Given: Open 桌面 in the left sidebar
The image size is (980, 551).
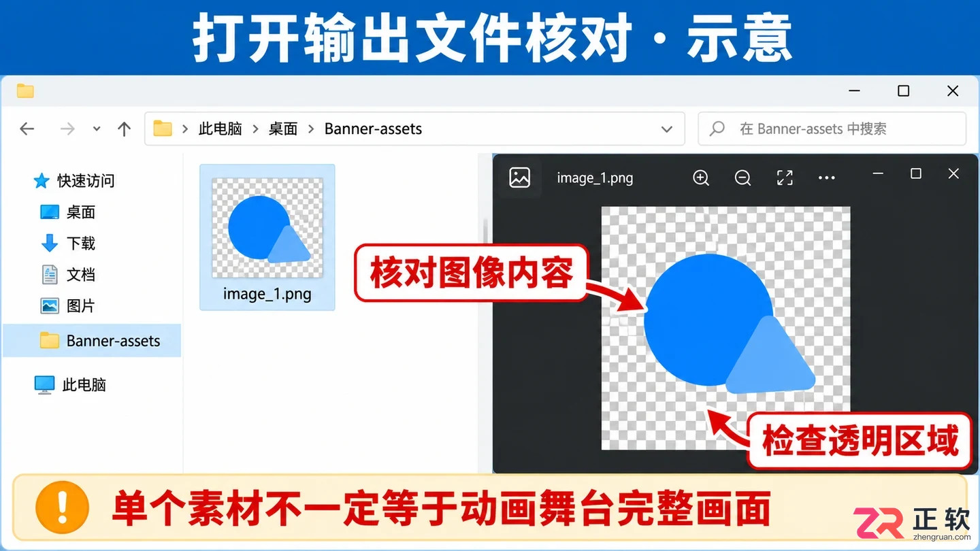Looking at the screenshot, I should [x=67, y=212].
